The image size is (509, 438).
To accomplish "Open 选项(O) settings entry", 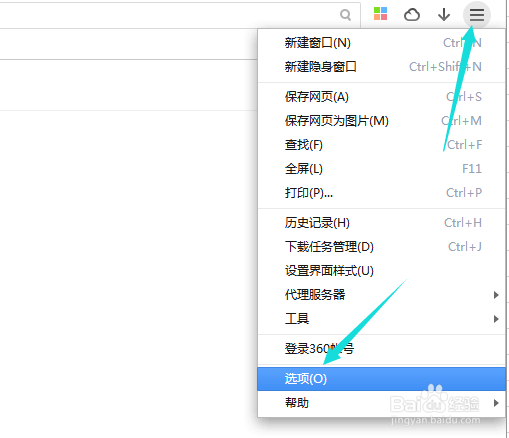I will [x=382, y=379].
